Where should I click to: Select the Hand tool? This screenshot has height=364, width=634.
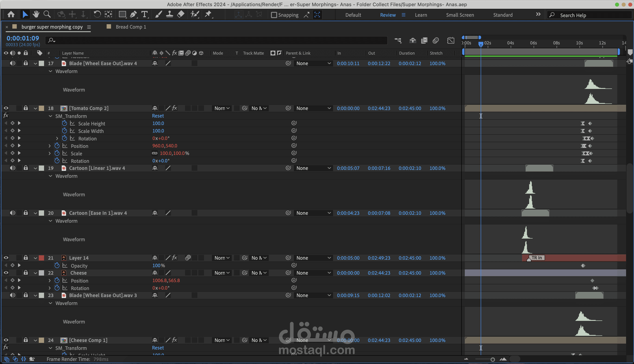tap(36, 15)
